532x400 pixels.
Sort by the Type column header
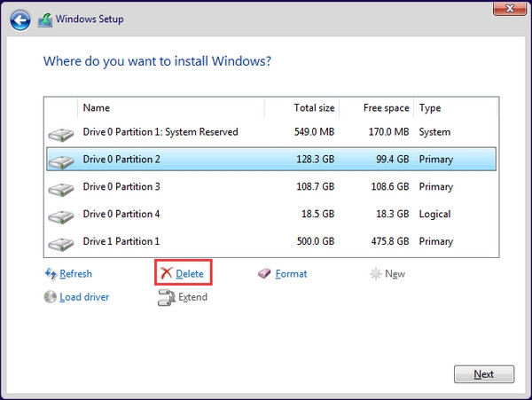tap(456, 108)
